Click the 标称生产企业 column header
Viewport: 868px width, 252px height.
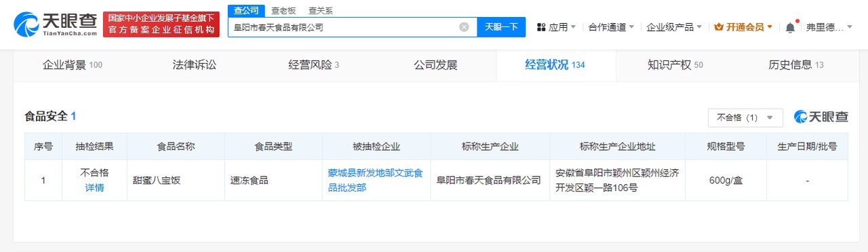coord(490,147)
